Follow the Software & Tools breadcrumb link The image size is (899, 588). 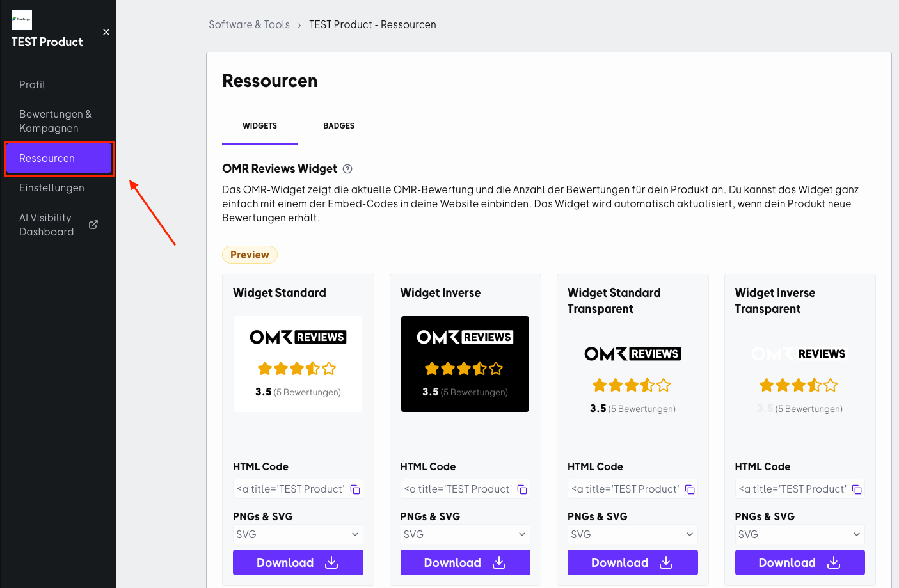[249, 24]
